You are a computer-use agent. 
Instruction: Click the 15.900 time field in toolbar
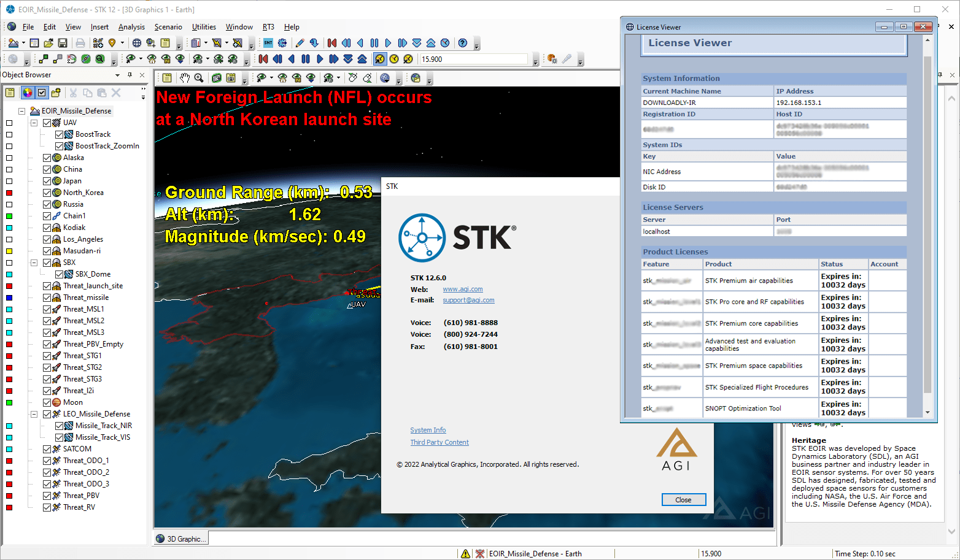[x=473, y=59]
